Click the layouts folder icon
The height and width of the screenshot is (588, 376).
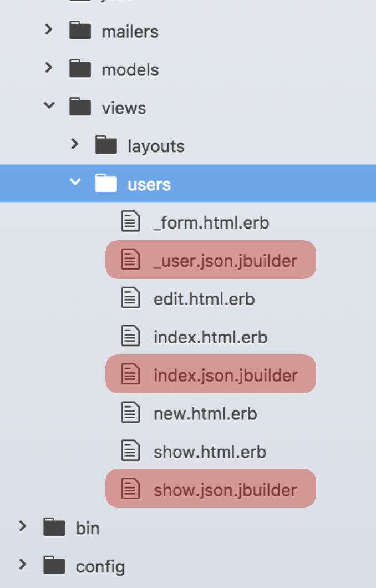(106, 146)
